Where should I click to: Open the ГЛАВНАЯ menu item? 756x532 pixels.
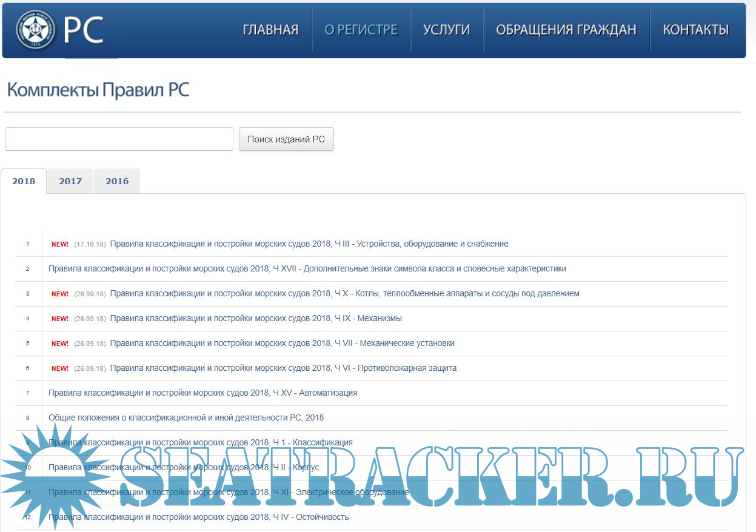pyautogui.click(x=270, y=30)
